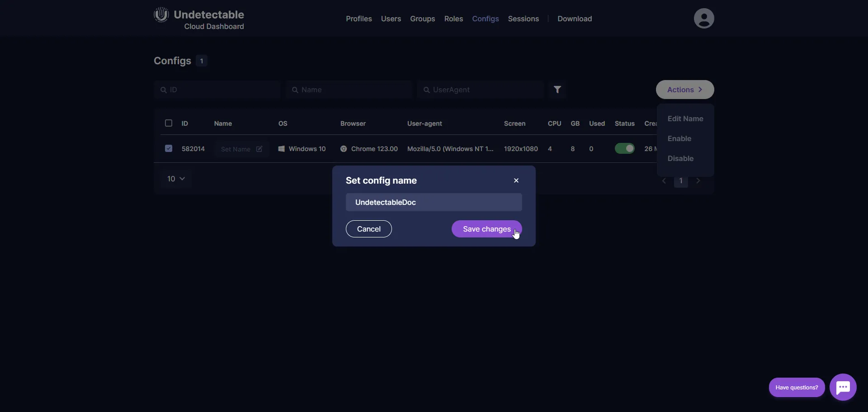Go to next page arrow

(698, 181)
